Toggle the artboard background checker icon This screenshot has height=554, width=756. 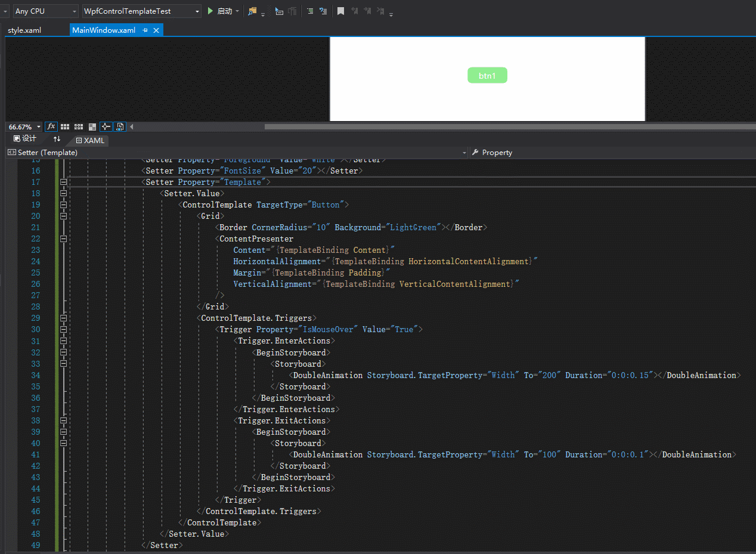coord(92,126)
